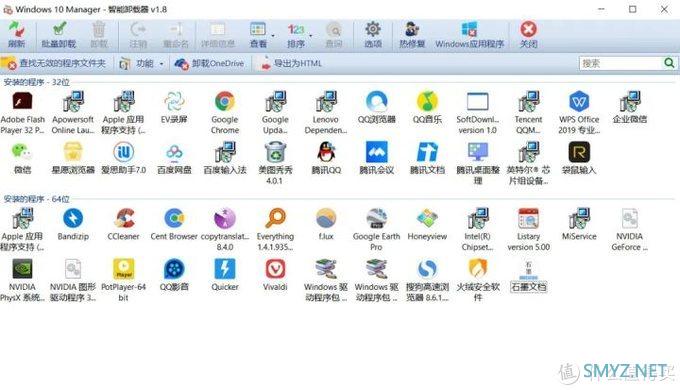
Task: Select the NVIDIA GeForce program icon
Action: (630, 218)
